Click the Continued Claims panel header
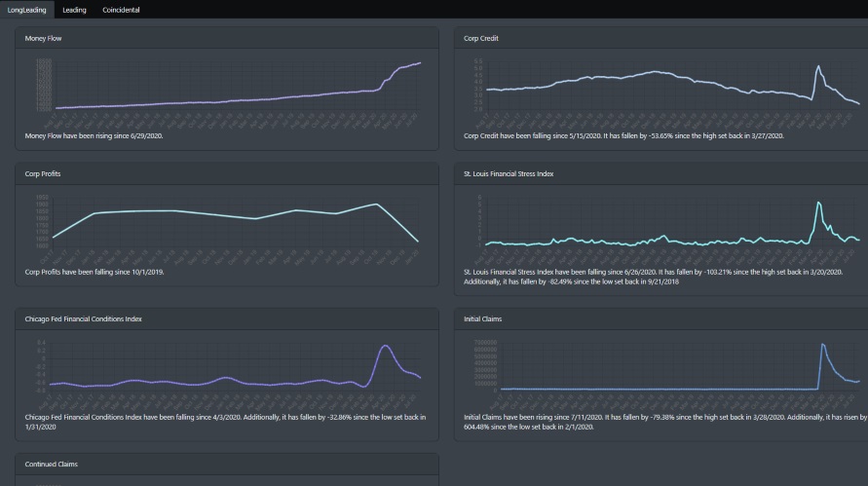 tap(227, 464)
